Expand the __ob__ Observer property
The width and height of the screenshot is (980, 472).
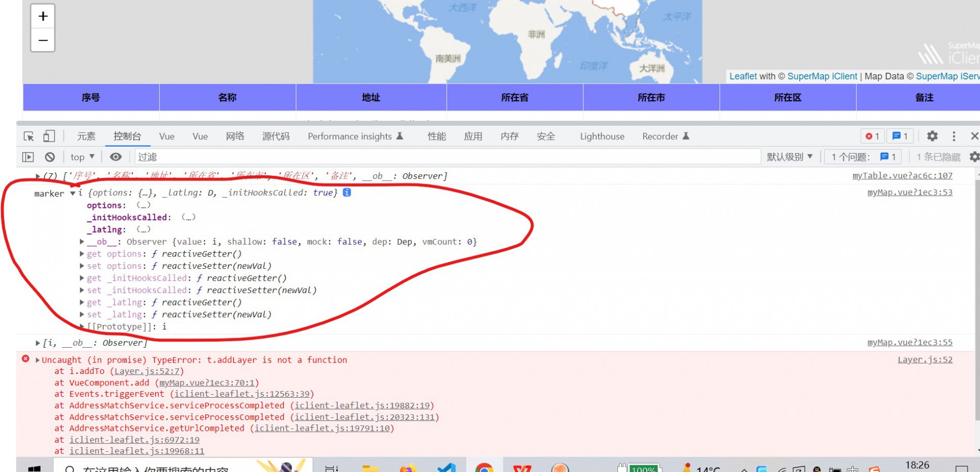[x=82, y=241]
